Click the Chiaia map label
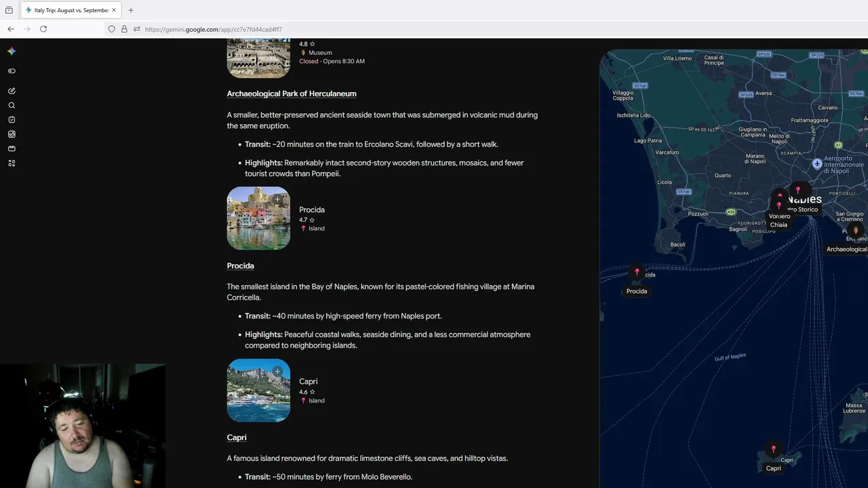868x488 pixels. (778, 225)
